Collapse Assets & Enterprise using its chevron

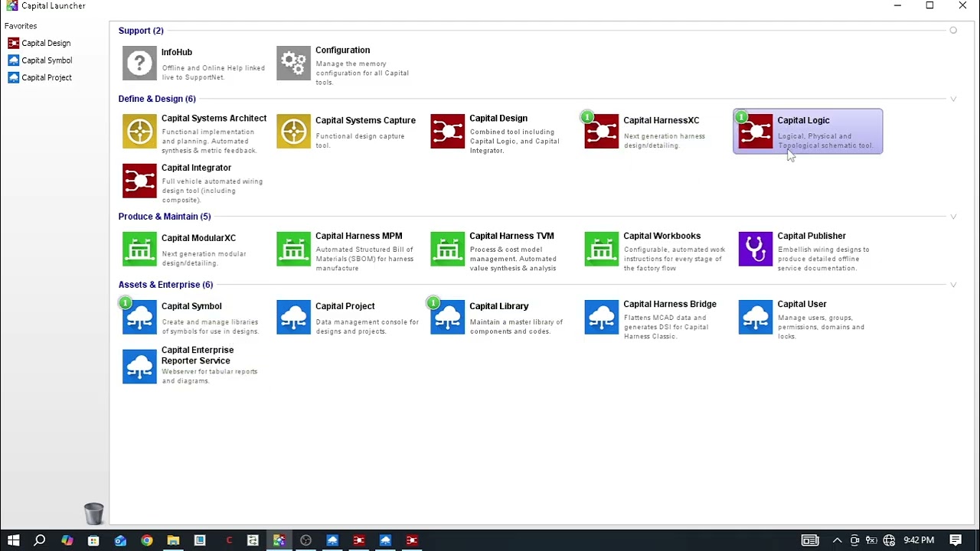[x=953, y=285]
